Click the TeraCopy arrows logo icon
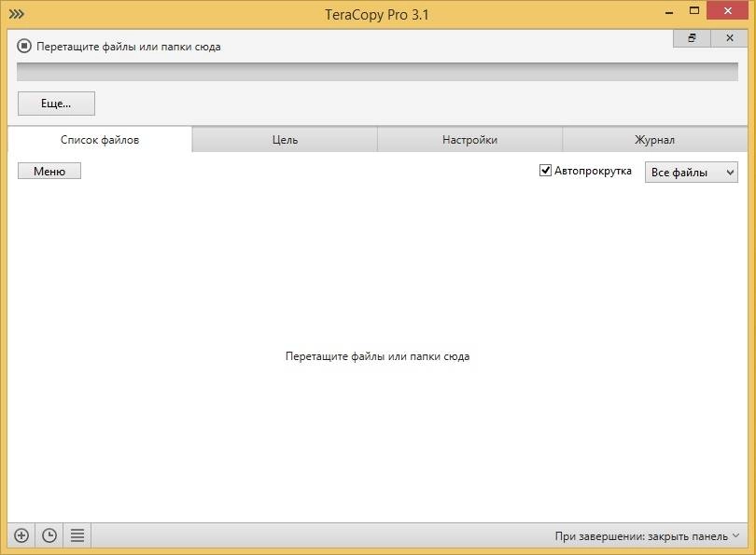Image resolution: width=756 pixels, height=555 pixels. [17, 14]
